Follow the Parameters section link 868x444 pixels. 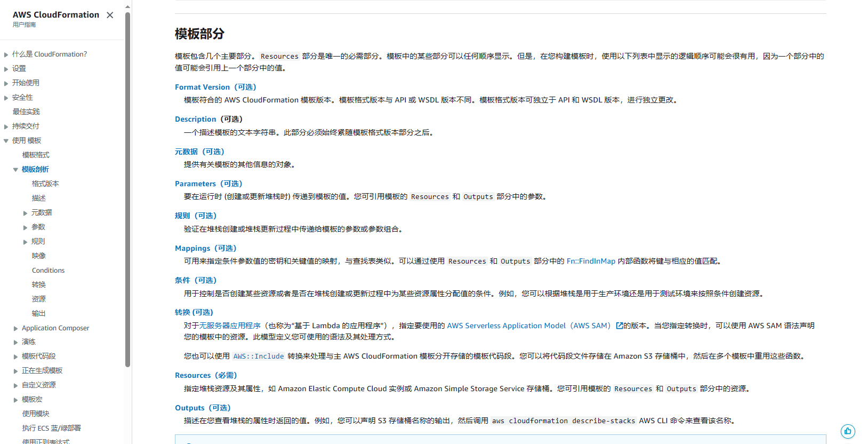(x=208, y=184)
